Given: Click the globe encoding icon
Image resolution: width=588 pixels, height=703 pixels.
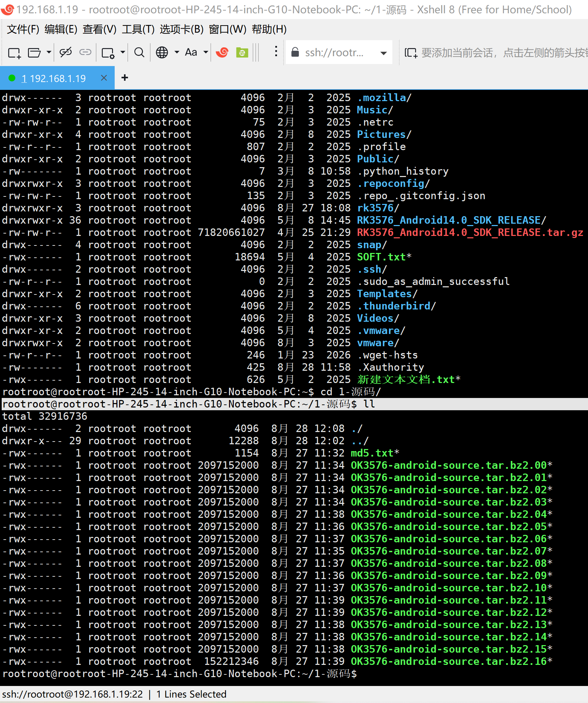Looking at the screenshot, I should [x=162, y=52].
